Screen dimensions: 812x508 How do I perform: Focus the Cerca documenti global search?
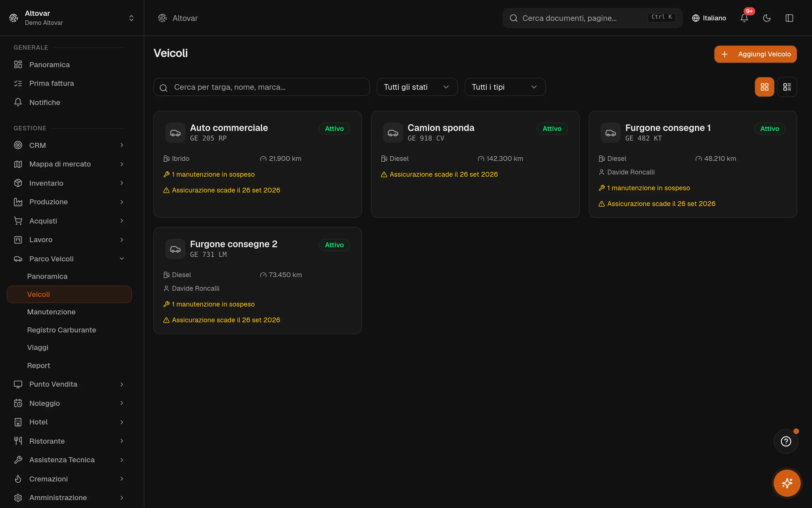click(x=592, y=18)
